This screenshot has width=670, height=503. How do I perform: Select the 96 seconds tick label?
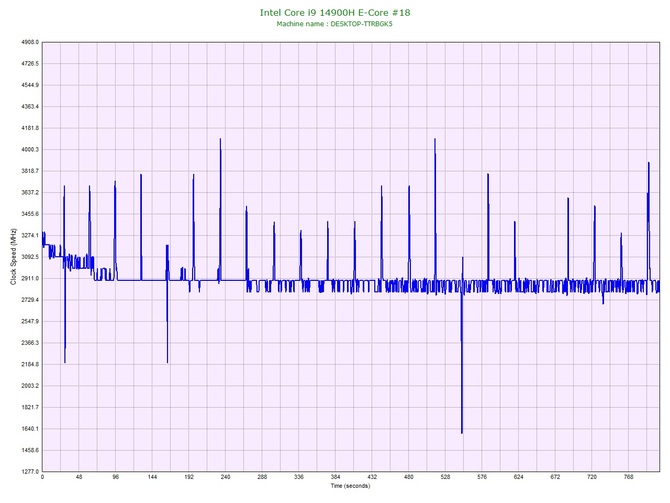pos(116,477)
